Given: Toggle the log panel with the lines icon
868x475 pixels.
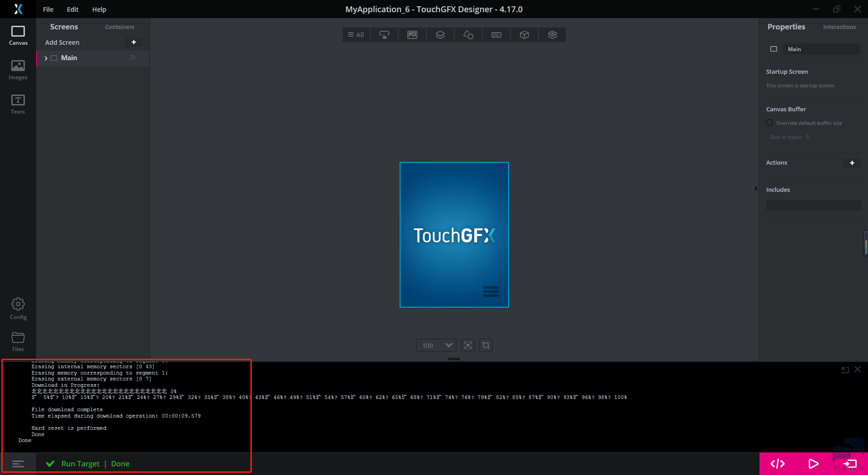Looking at the screenshot, I should [18, 464].
